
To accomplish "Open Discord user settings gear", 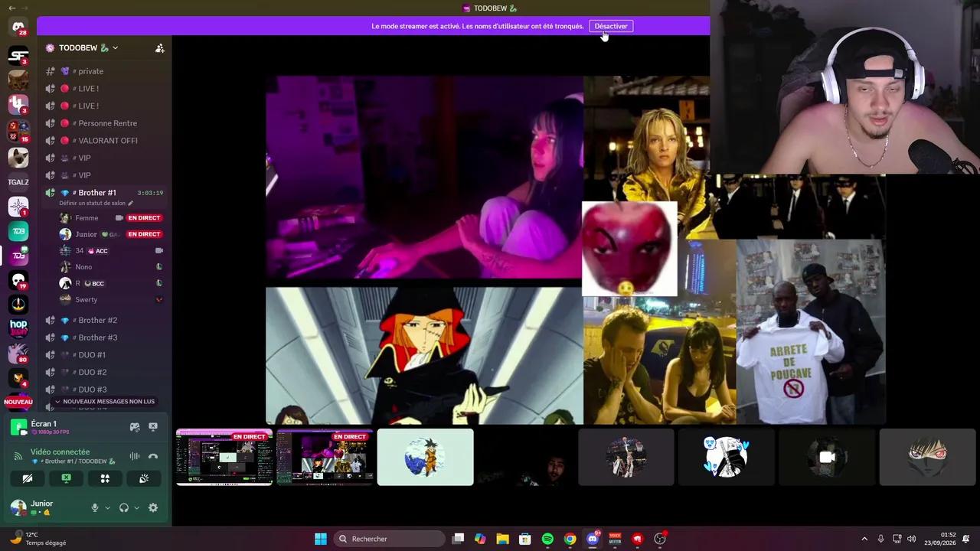I will click(153, 507).
